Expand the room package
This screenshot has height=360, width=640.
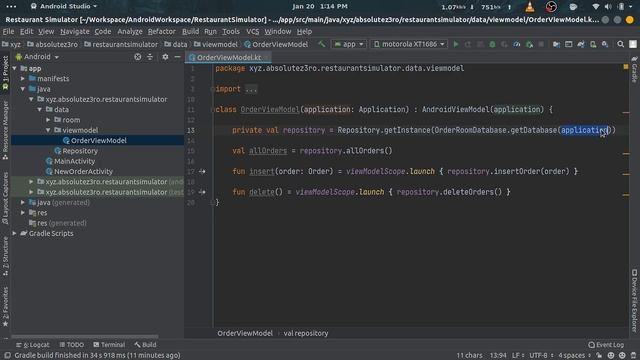coord(48,120)
